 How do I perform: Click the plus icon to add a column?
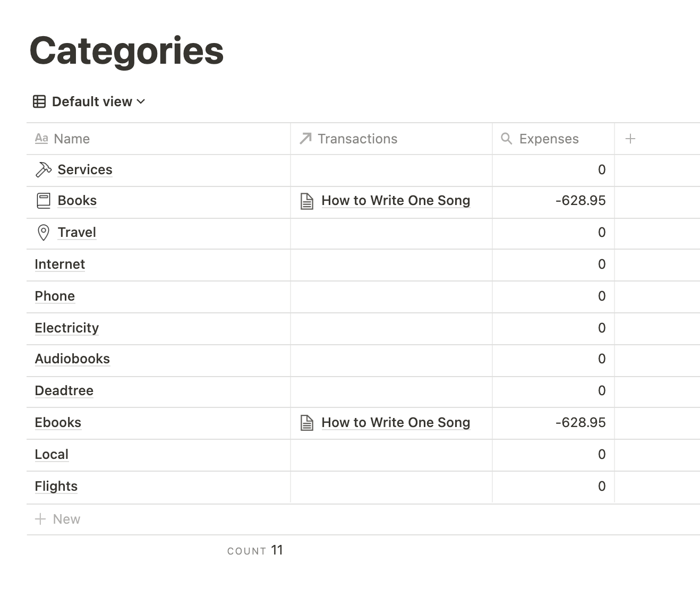pyautogui.click(x=630, y=139)
